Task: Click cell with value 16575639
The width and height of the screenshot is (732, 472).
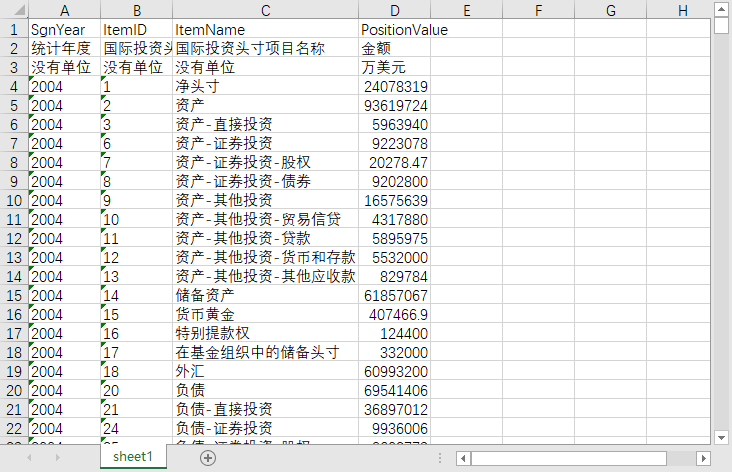Action: 394,200
